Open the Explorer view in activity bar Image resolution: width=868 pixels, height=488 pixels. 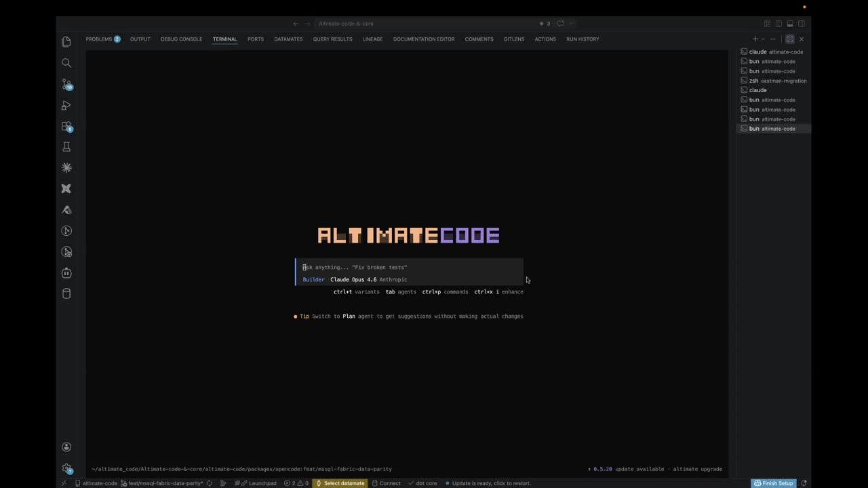(66, 42)
